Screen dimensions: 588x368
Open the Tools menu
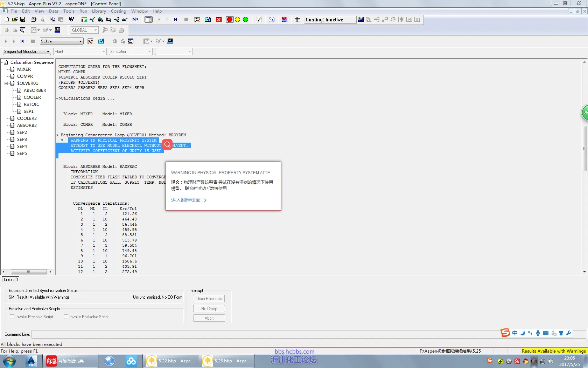(69, 11)
